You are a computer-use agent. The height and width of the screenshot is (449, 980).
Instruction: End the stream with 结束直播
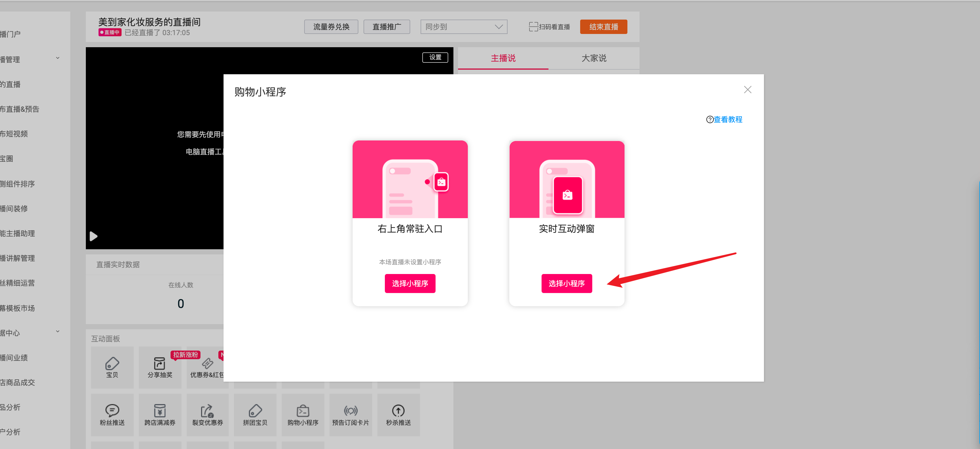click(603, 26)
